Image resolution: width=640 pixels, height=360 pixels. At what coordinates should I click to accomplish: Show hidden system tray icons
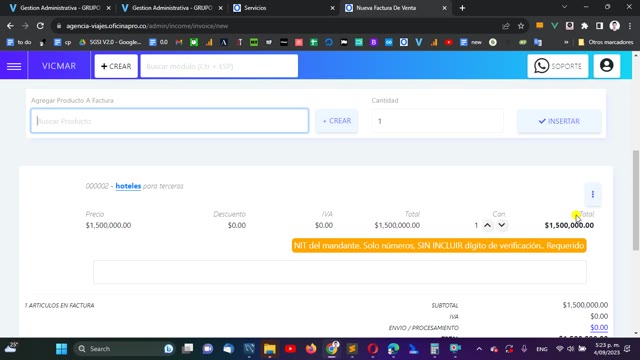pyautogui.click(x=479, y=349)
